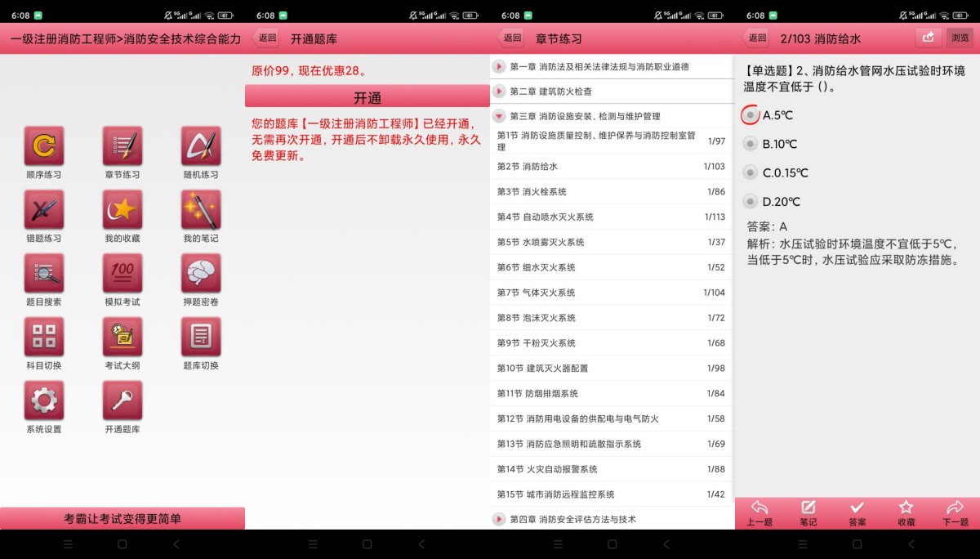Image resolution: width=980 pixels, height=559 pixels.
Task: Open 第10节 建筑灭火器配置 section
Action: (x=612, y=369)
